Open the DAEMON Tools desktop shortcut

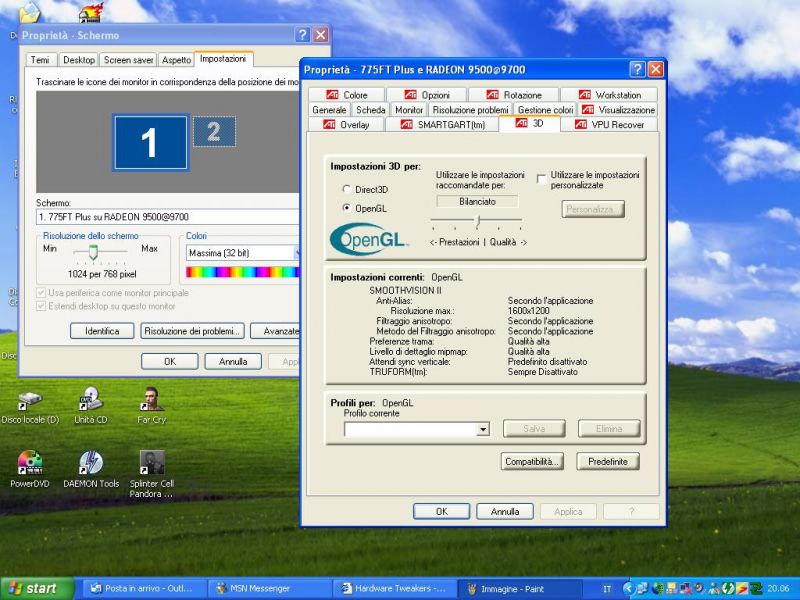(91, 469)
